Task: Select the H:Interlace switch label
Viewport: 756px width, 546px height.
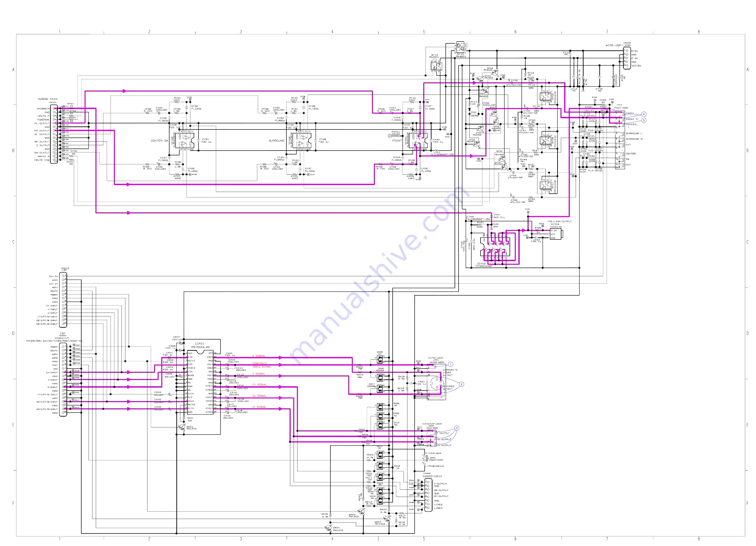Action: coord(433,453)
